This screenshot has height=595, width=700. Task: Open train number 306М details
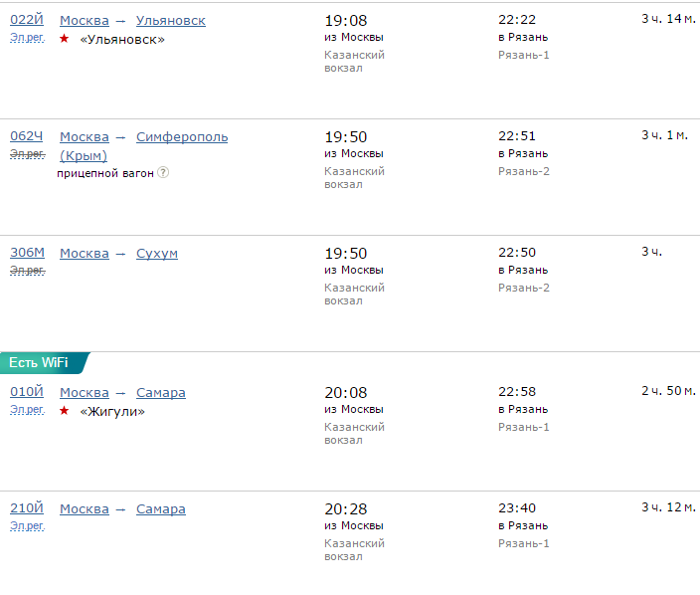(27, 253)
